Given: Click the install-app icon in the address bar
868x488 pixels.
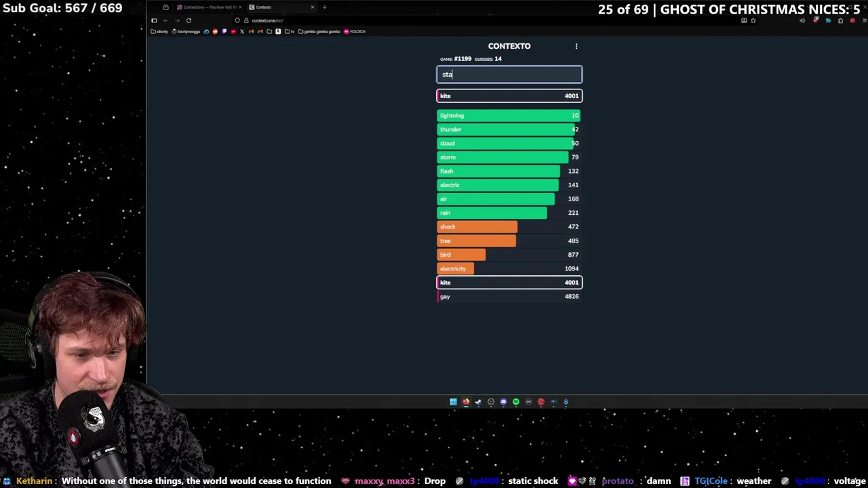Looking at the screenshot, I should (x=744, y=20).
